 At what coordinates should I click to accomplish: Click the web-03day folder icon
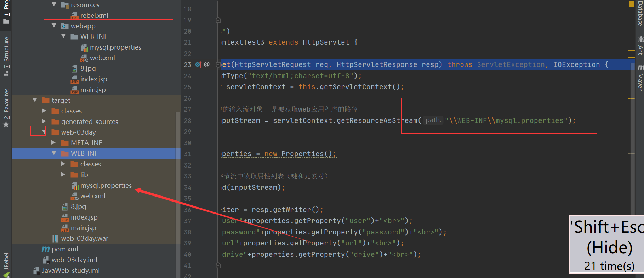55,132
